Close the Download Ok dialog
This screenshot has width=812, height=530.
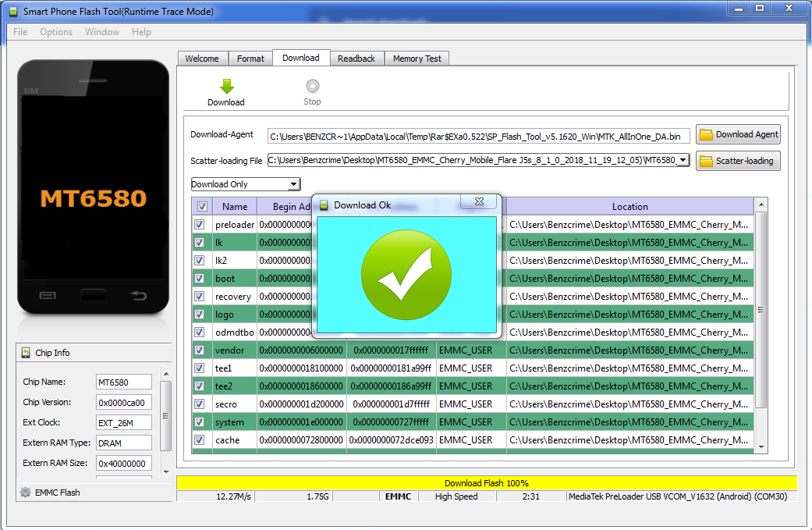coord(479,201)
